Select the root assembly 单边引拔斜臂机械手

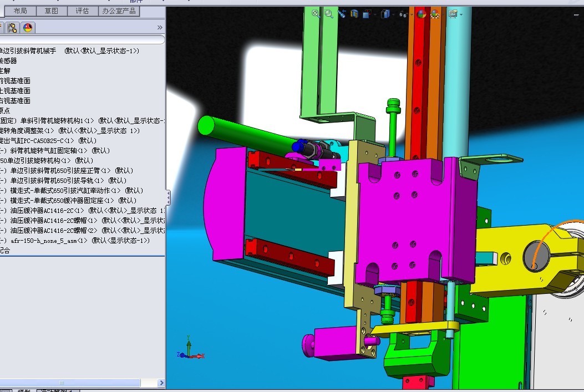pyautogui.click(x=69, y=50)
